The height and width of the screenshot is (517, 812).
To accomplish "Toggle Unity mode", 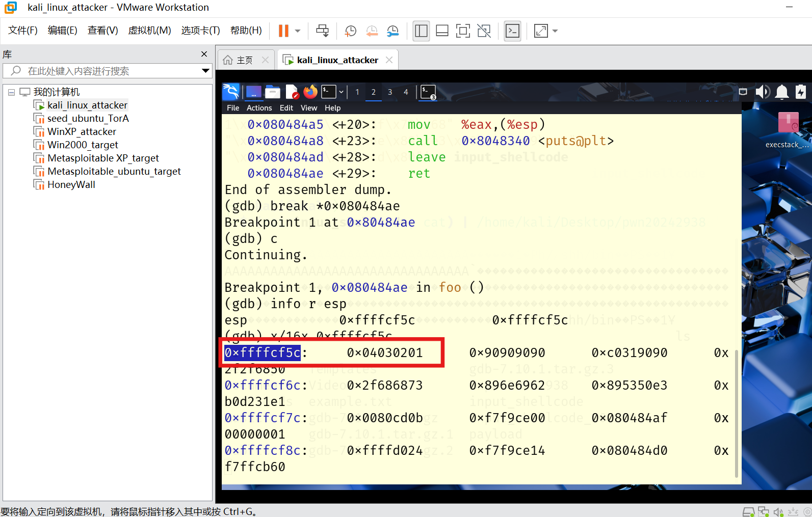I will pos(484,31).
